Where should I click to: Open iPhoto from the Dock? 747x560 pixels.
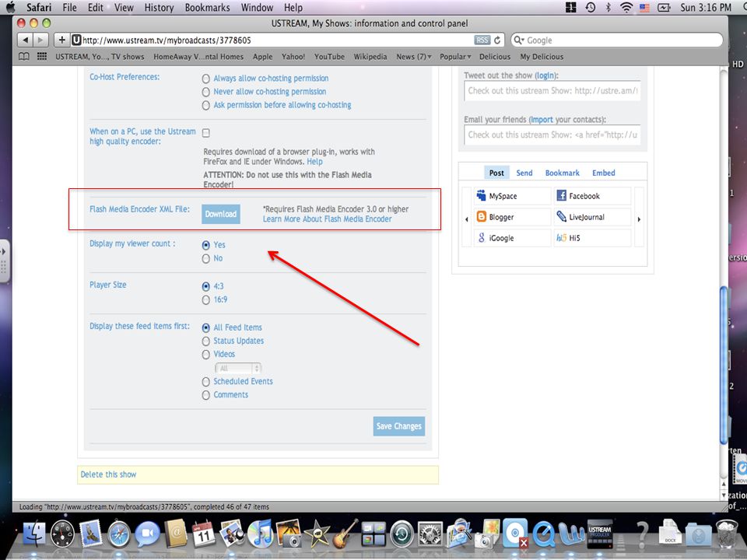click(x=288, y=534)
